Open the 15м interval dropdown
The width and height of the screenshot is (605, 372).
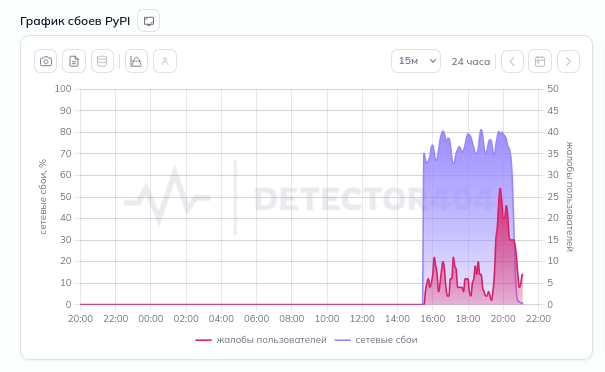416,61
